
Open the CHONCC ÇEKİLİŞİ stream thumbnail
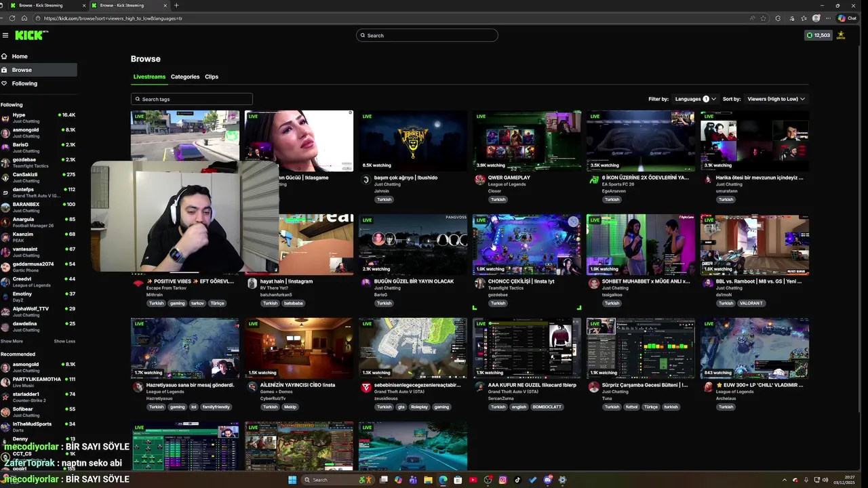[x=527, y=245]
